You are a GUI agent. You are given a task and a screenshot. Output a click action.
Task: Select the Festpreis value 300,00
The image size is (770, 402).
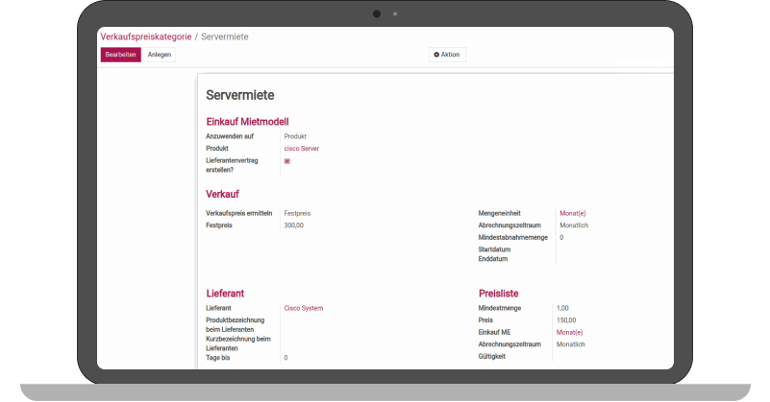[x=293, y=225]
